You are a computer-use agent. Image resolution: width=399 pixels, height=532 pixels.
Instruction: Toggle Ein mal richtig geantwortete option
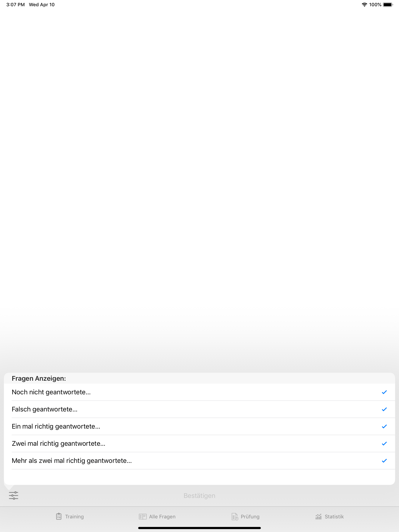pos(384,426)
